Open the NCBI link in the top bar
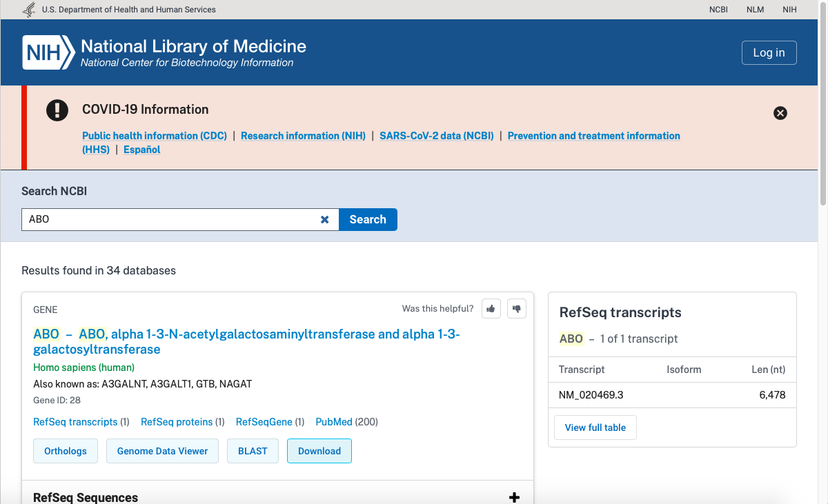Image resolution: width=828 pixels, height=504 pixels. pyautogui.click(x=718, y=10)
